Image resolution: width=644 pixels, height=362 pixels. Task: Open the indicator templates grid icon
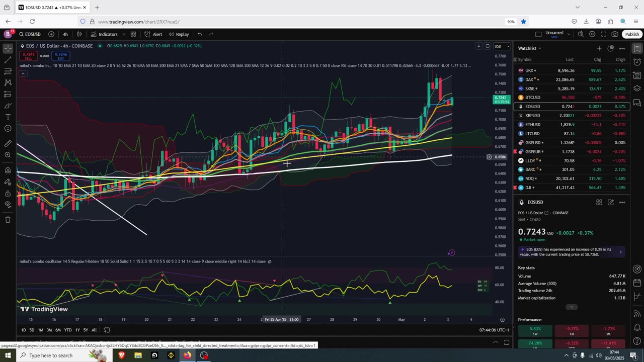(x=133, y=34)
